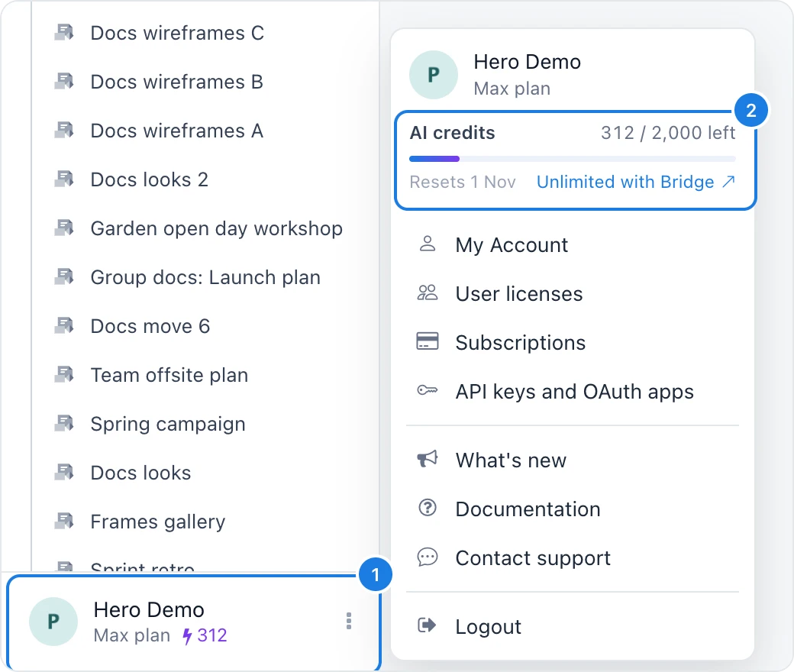Choose Contact support
794x672 pixels.
coord(572,557)
